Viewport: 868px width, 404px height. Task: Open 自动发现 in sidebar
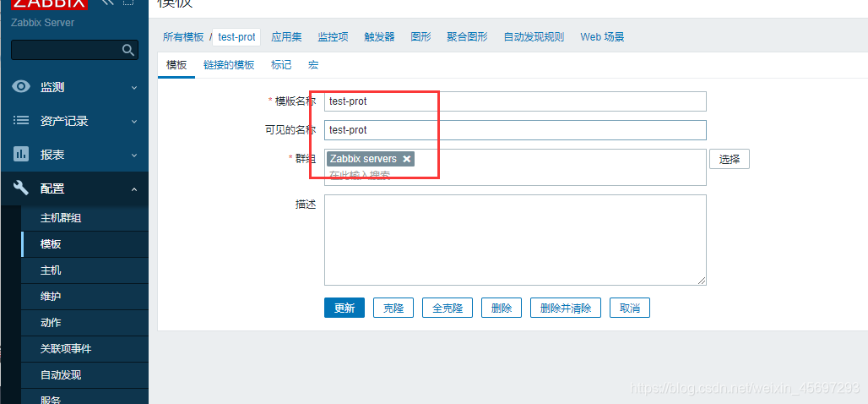coord(61,374)
